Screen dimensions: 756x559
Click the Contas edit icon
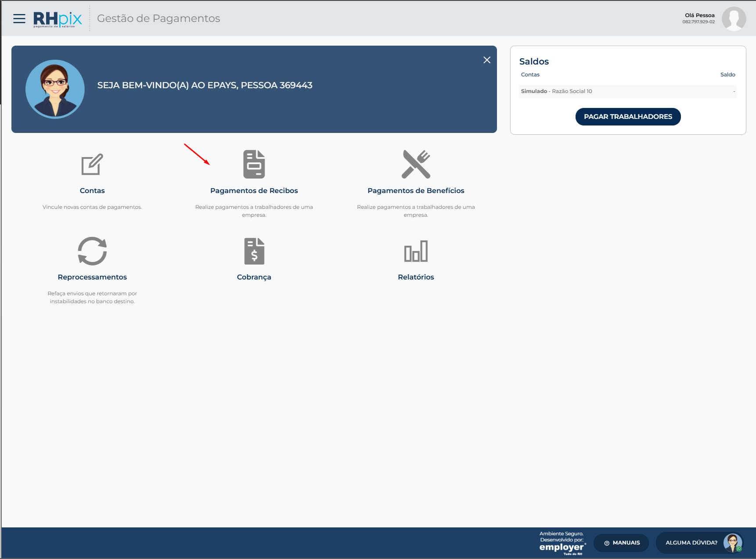(92, 164)
